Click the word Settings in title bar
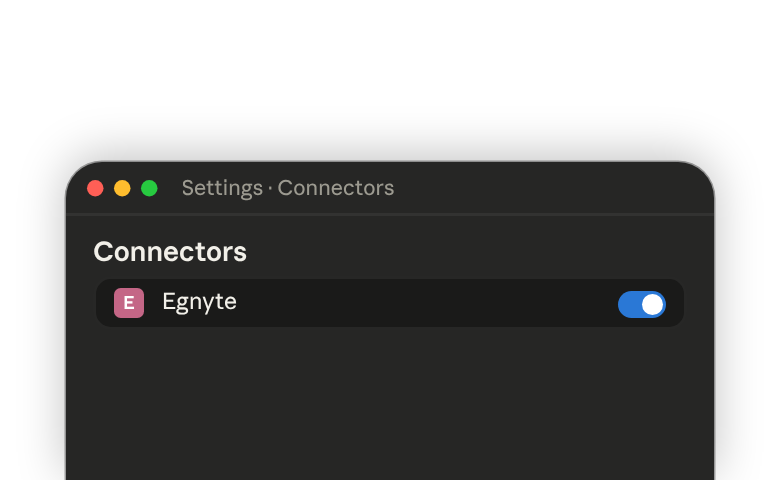 [x=222, y=189]
